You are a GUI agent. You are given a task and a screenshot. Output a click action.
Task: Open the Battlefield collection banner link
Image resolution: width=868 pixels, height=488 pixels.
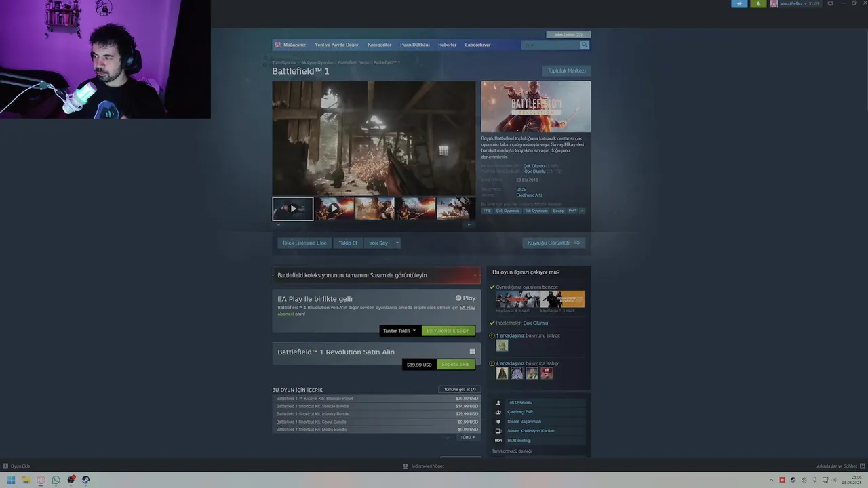coord(376,275)
